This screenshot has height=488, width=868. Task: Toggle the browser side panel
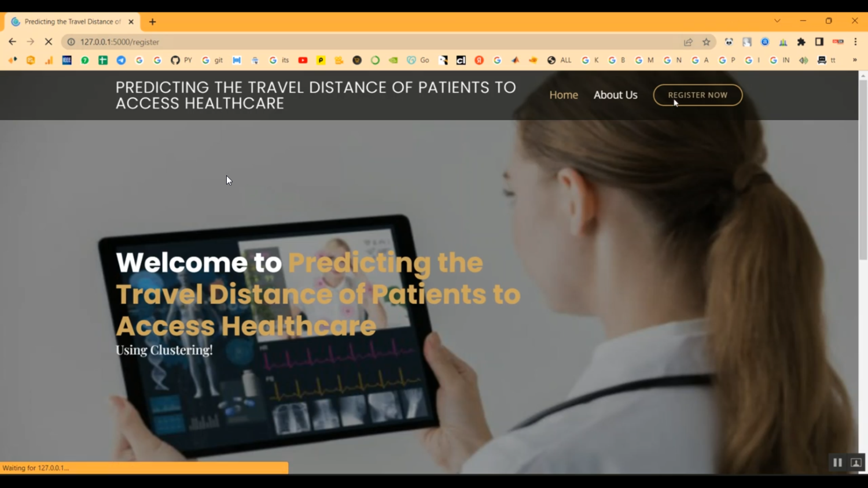click(x=819, y=42)
